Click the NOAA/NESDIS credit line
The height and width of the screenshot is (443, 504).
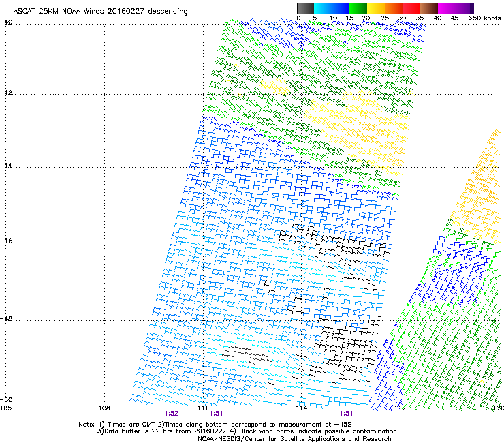click(294, 439)
